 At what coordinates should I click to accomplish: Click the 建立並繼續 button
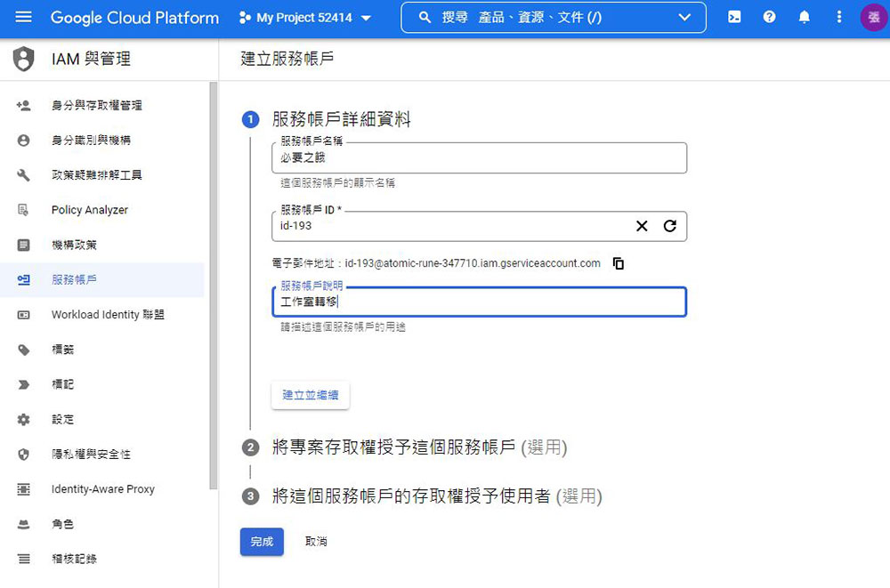pyautogui.click(x=311, y=395)
